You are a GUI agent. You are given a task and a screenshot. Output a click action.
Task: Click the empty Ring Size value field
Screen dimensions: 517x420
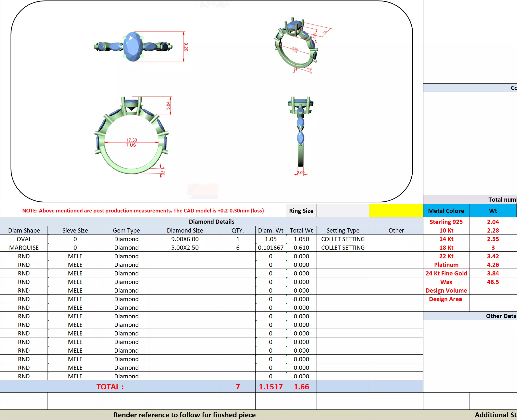343,211
